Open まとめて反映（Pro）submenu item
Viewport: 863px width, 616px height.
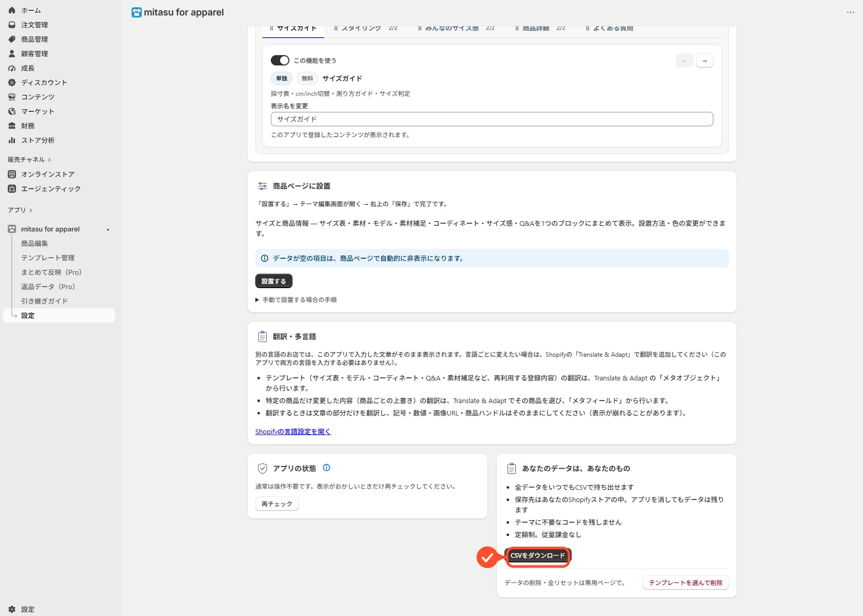(52, 272)
